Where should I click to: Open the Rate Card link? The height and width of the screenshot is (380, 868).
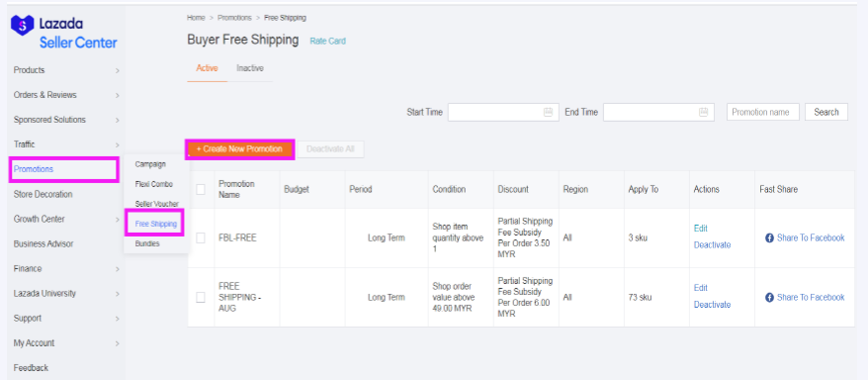[x=327, y=41]
